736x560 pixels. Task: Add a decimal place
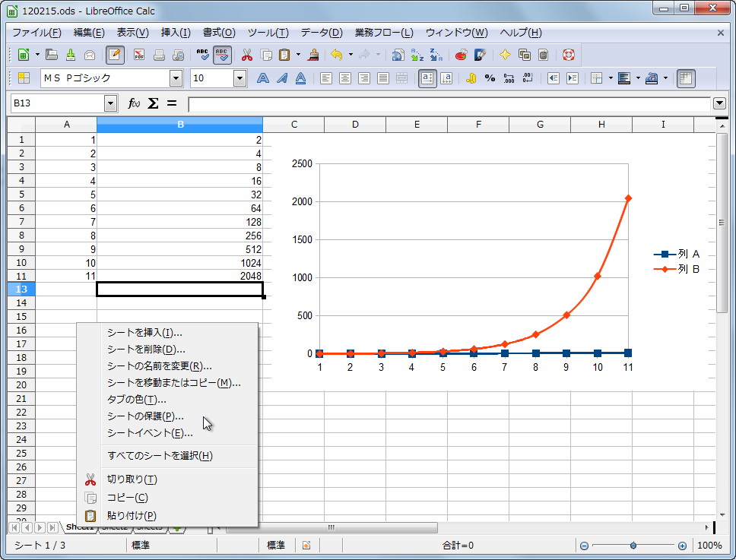point(509,78)
